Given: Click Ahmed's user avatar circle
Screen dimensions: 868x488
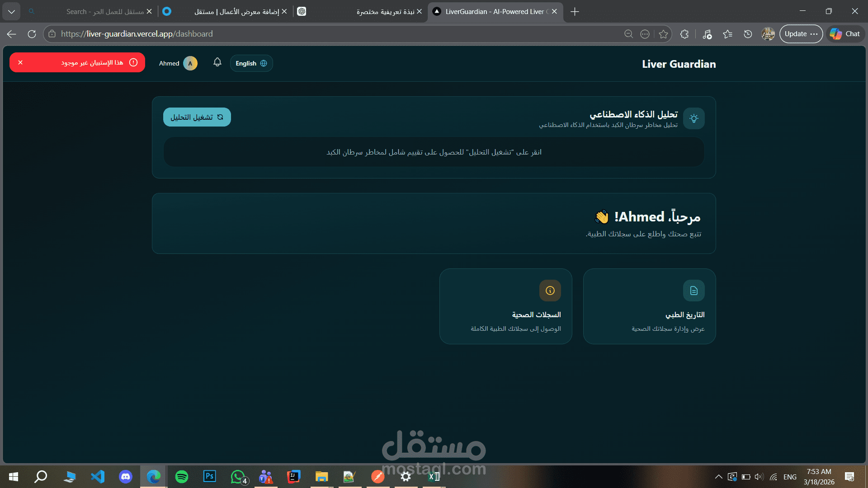Looking at the screenshot, I should pos(190,63).
